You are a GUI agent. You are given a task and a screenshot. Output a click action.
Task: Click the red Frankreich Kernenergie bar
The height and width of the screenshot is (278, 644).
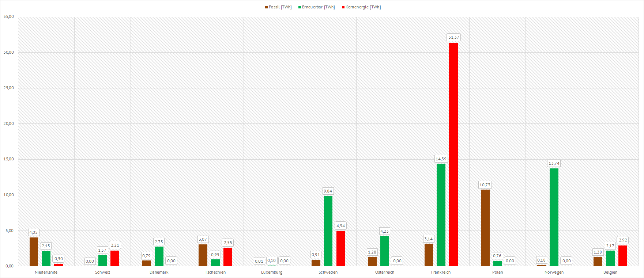453,154
